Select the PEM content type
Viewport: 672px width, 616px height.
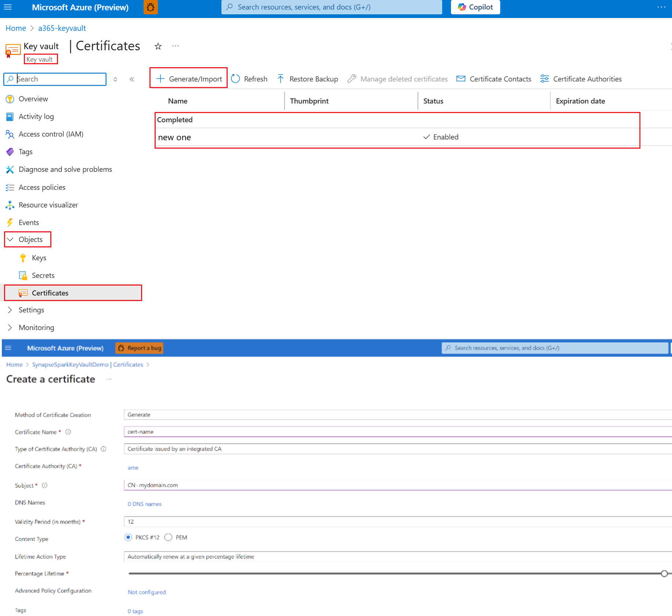coord(169,537)
